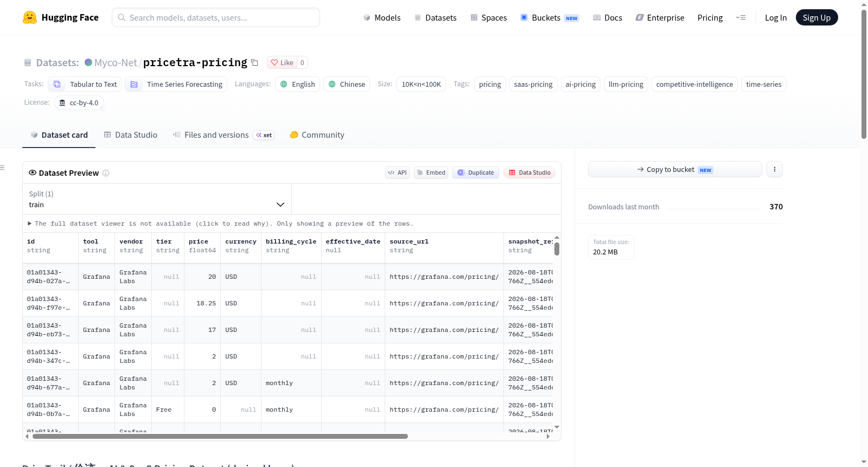868x467 pixels.
Task: Go to the Pricing page
Action: (x=710, y=17)
